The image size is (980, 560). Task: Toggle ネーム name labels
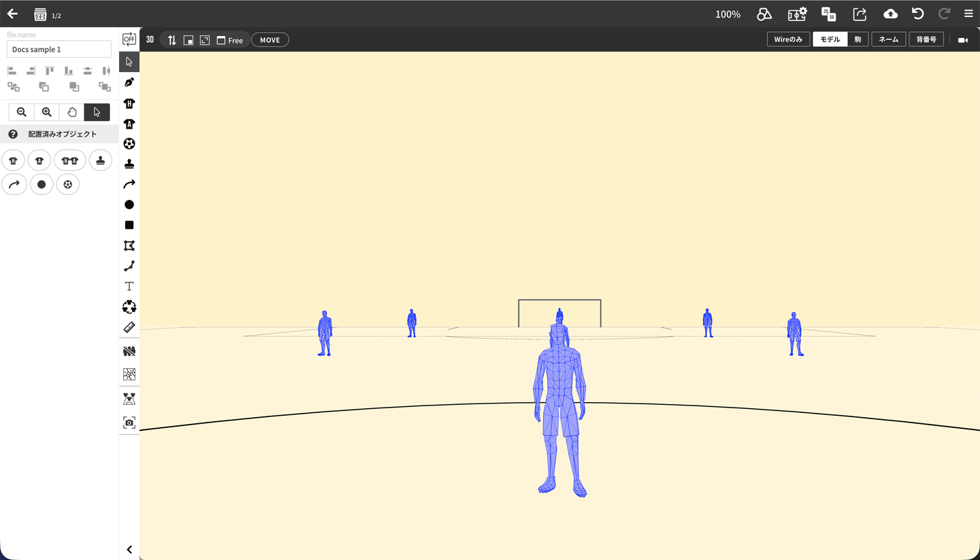coord(888,39)
